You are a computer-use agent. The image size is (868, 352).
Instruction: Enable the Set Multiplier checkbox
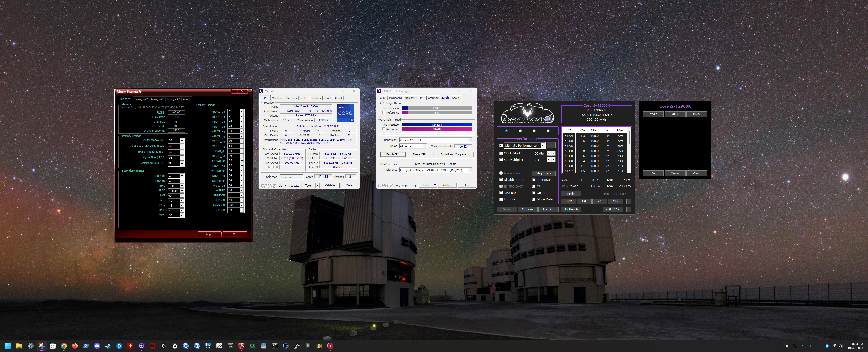(501, 160)
